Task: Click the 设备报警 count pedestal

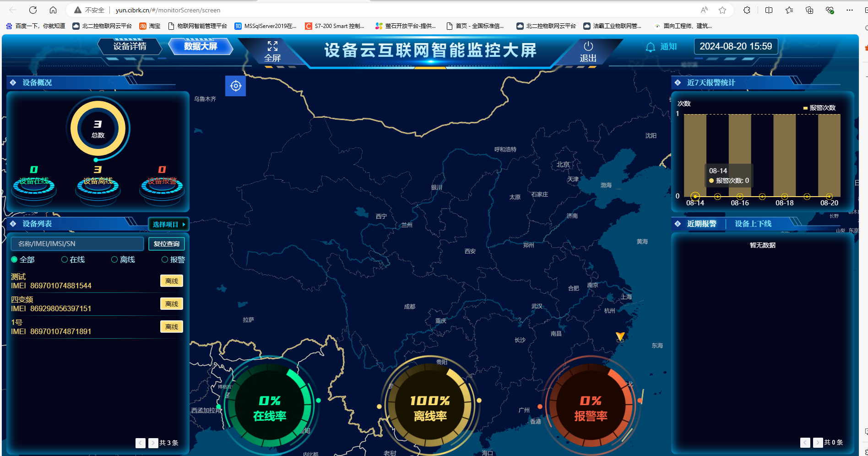Action: pos(162,187)
